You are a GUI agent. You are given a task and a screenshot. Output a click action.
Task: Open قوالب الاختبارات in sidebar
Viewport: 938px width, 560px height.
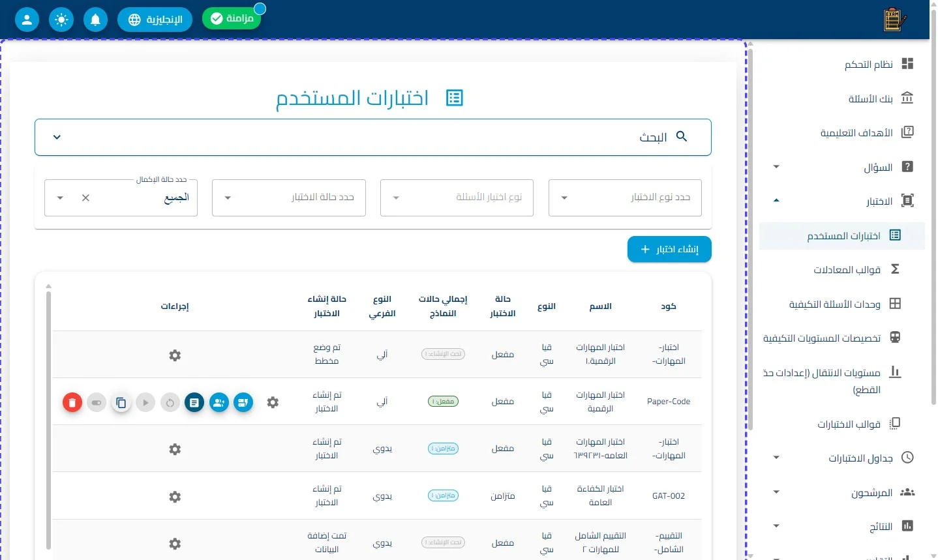pyautogui.click(x=842, y=424)
